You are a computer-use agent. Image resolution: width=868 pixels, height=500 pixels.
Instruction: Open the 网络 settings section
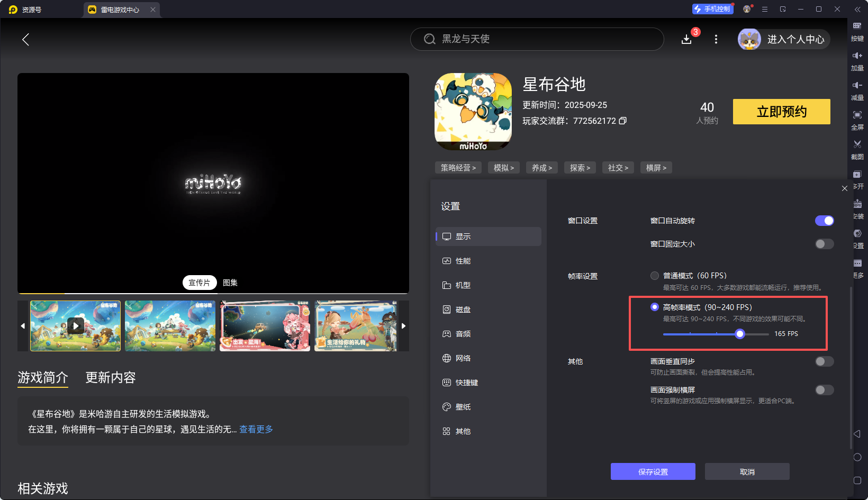tap(463, 358)
